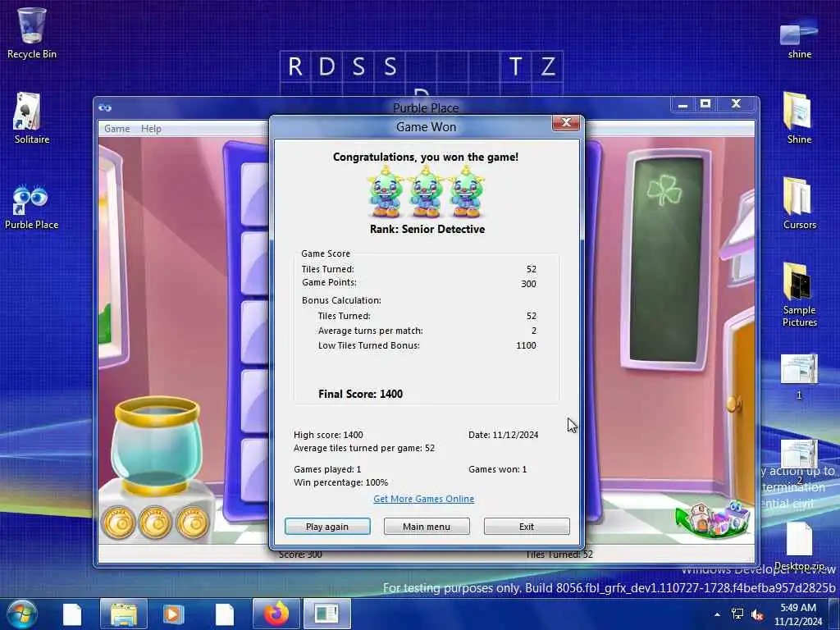Open the Sample Pictures folder

pyautogui.click(x=799, y=294)
